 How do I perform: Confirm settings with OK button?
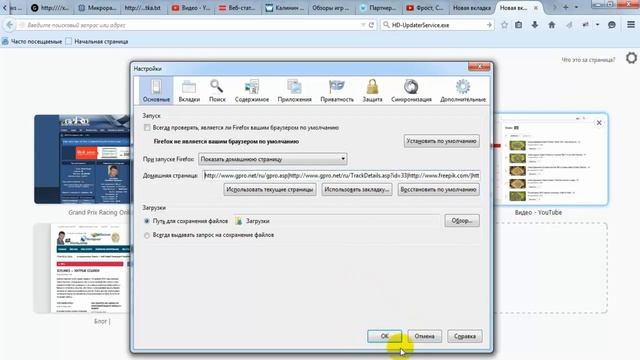click(384, 336)
